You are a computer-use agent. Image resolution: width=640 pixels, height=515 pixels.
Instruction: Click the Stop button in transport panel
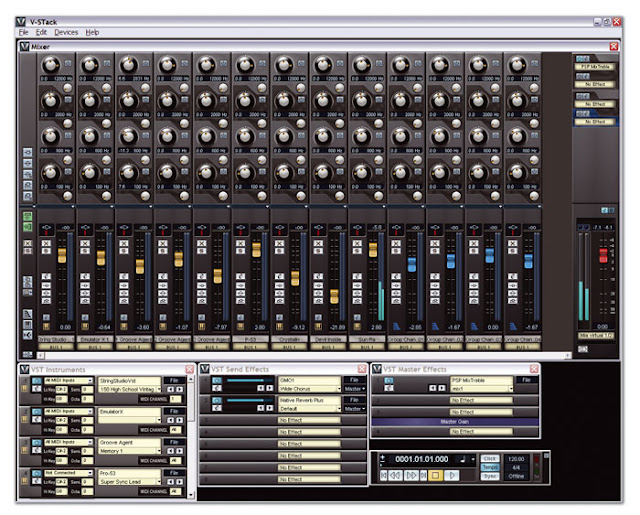[436, 475]
